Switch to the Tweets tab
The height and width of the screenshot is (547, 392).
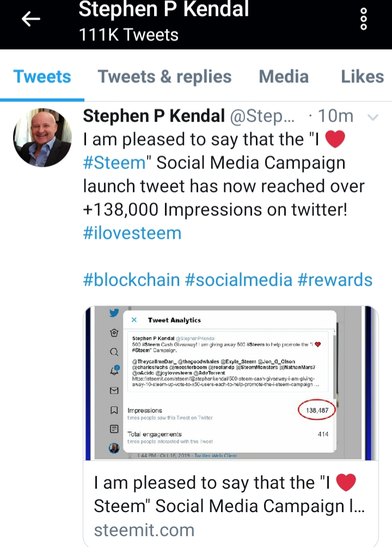pos(42,76)
